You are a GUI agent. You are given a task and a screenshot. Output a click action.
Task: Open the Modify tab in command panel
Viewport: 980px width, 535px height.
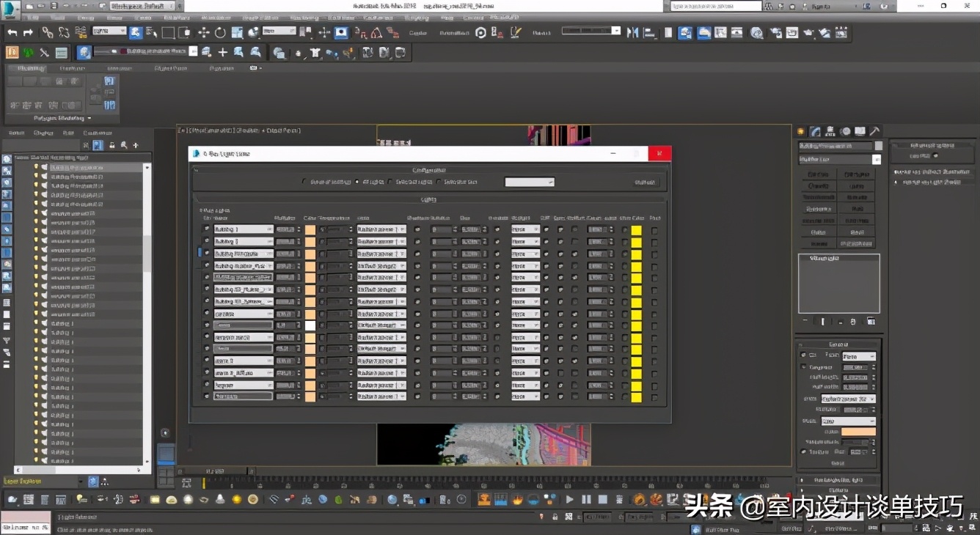(x=815, y=131)
